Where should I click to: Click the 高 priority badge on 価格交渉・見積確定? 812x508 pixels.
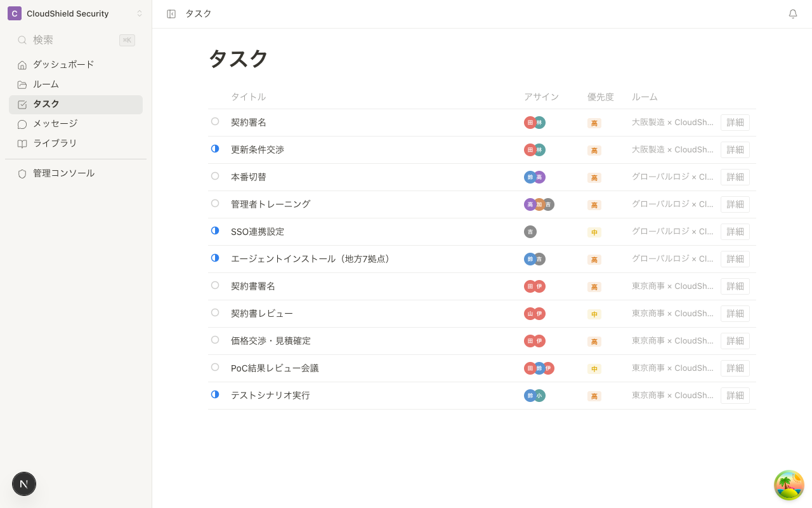pyautogui.click(x=594, y=341)
